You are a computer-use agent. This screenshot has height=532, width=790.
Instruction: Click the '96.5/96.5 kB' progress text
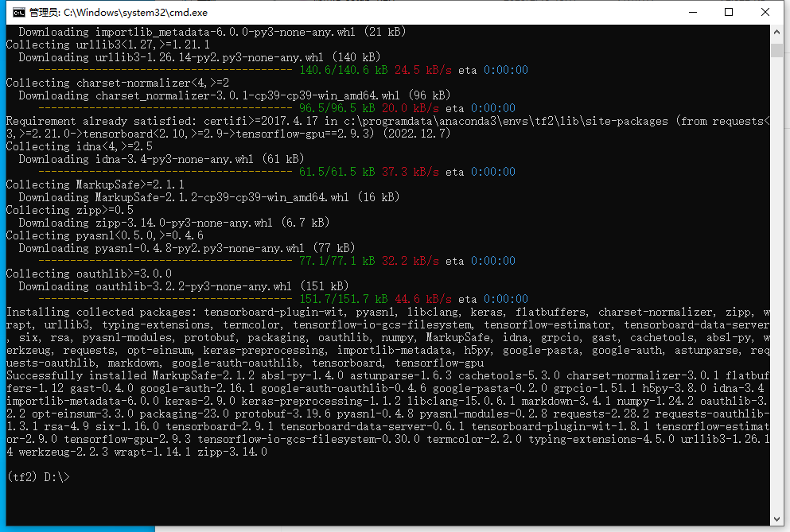(337, 108)
